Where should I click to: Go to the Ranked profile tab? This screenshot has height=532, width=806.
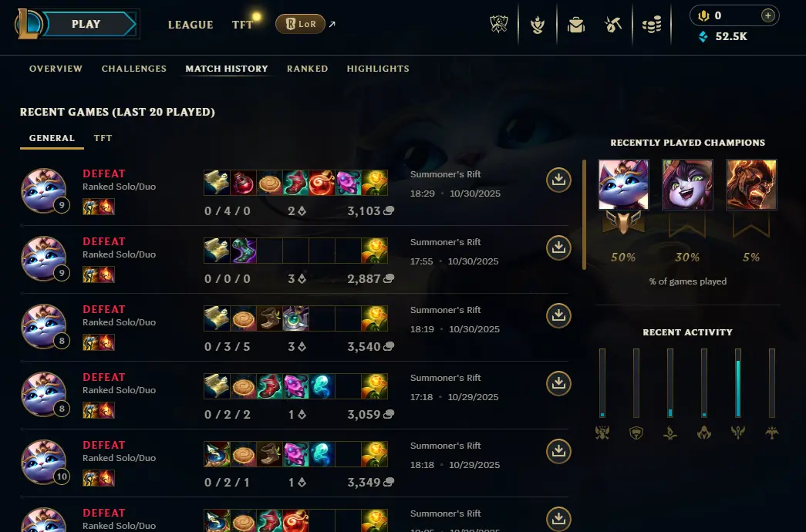(x=308, y=69)
